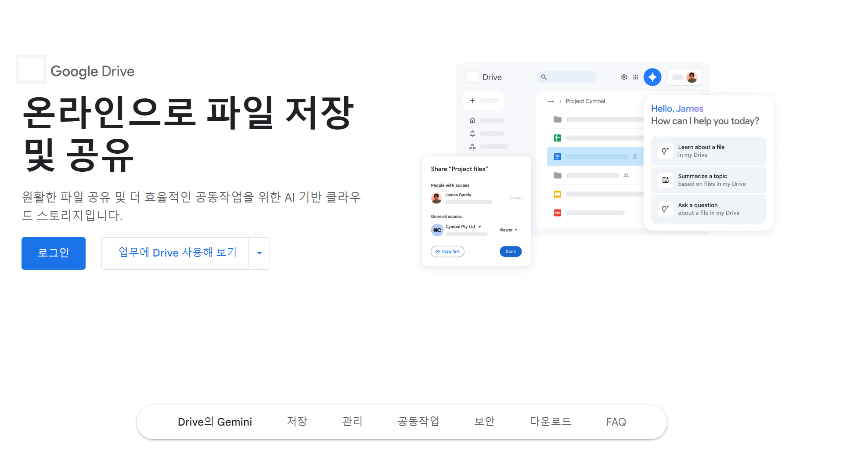Switch to the 저장 tab
Image resolution: width=868 pixels, height=459 pixels.
tap(297, 422)
